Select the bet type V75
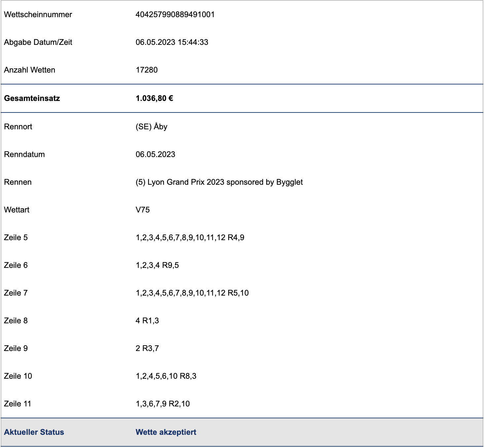The image size is (484, 448). 143,210
